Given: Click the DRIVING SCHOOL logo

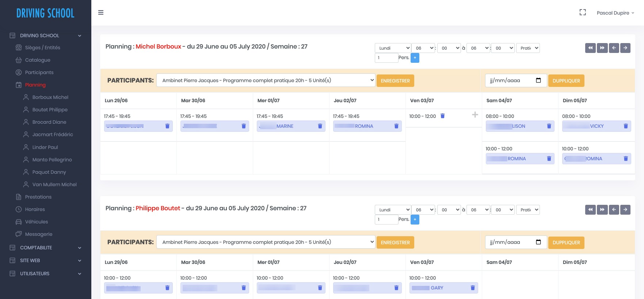Looking at the screenshot, I should tap(45, 13).
